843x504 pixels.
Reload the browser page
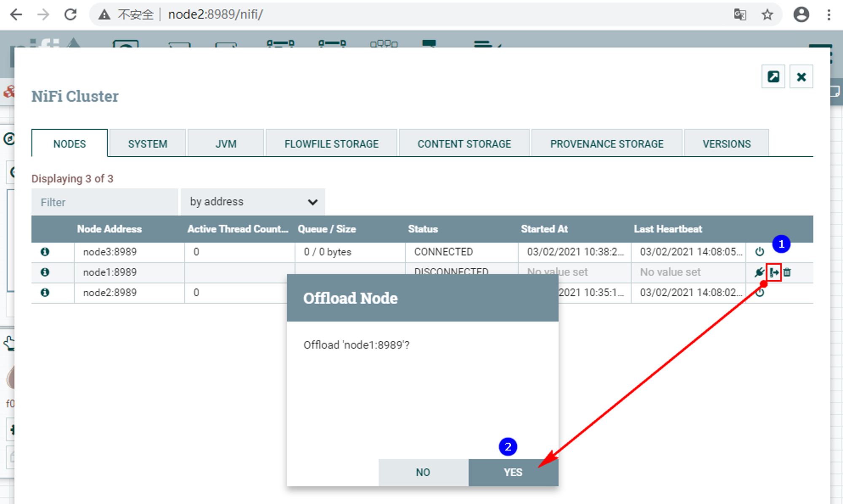pyautogui.click(x=70, y=15)
